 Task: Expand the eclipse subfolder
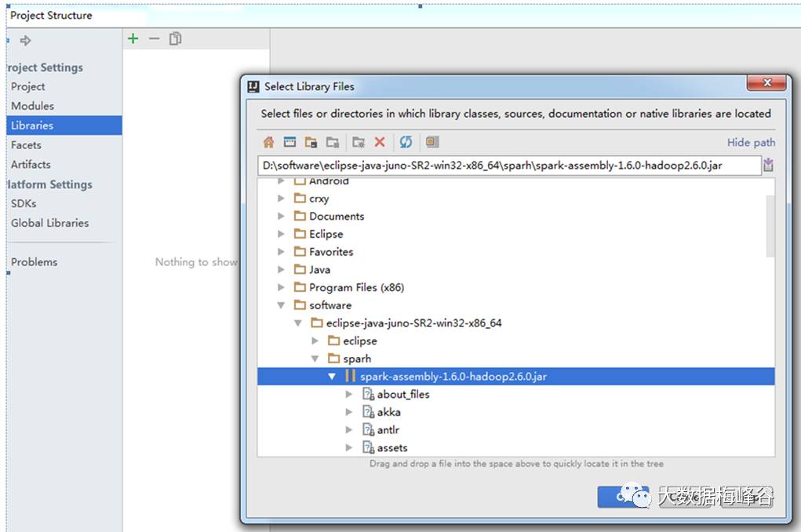315,341
